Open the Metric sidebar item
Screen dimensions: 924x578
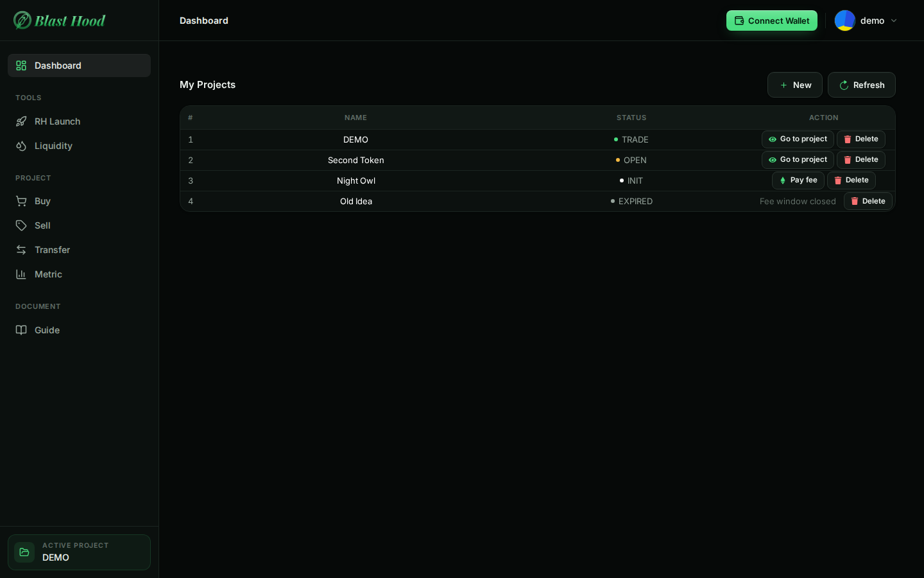pos(79,274)
